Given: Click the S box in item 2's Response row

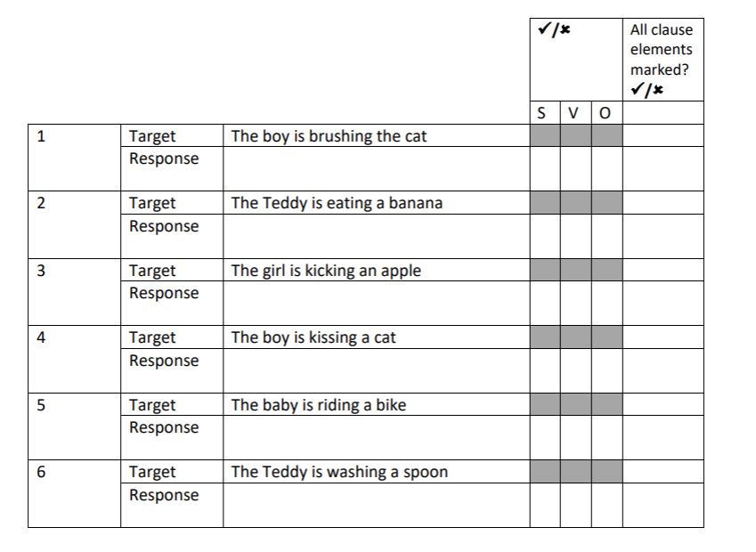Looking at the screenshot, I should (545, 236).
